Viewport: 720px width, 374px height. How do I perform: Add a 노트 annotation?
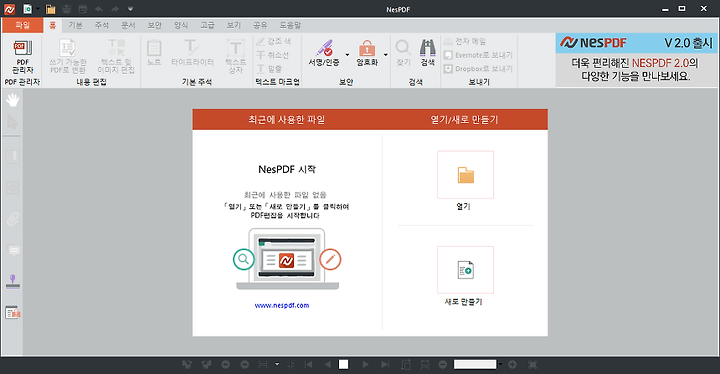coord(154,53)
